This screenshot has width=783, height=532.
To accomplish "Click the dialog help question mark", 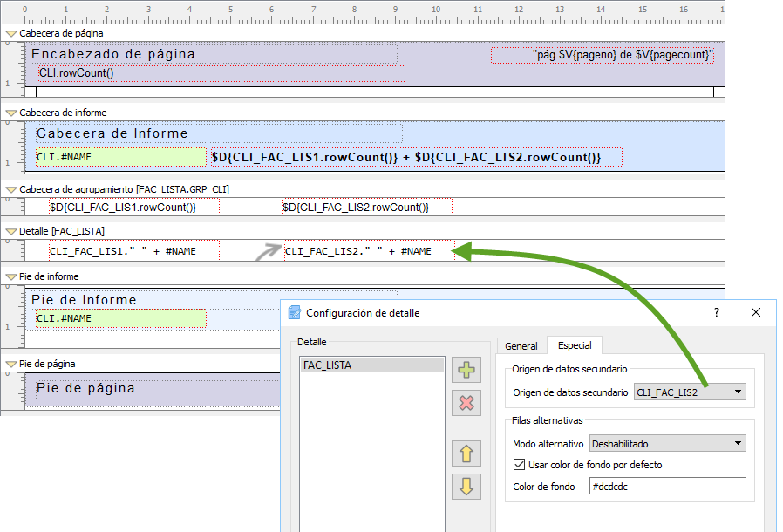I will click(716, 312).
